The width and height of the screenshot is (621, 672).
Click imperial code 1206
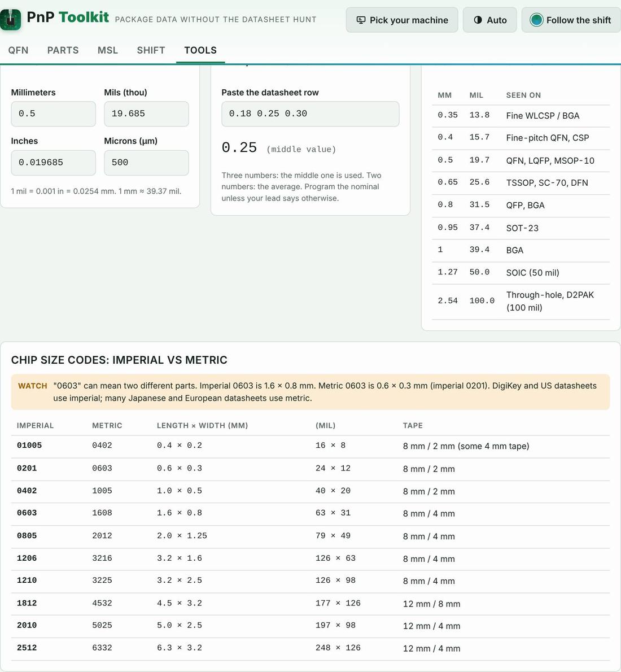click(27, 558)
